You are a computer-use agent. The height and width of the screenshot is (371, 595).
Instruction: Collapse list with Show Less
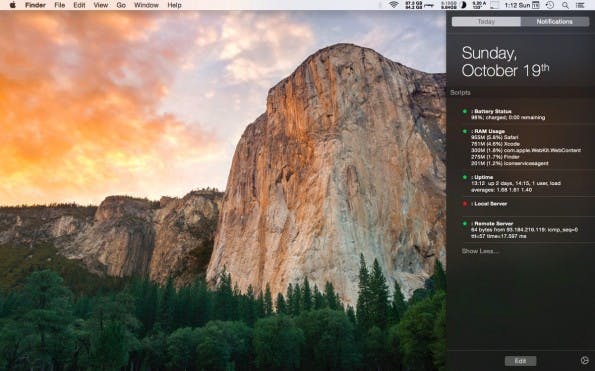click(x=480, y=251)
